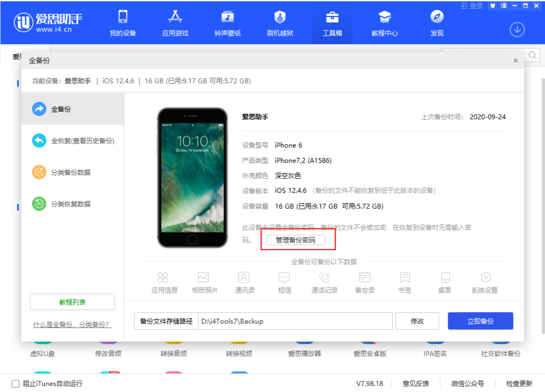Click the 立即备份 button
545x392 pixels.
coord(480,320)
